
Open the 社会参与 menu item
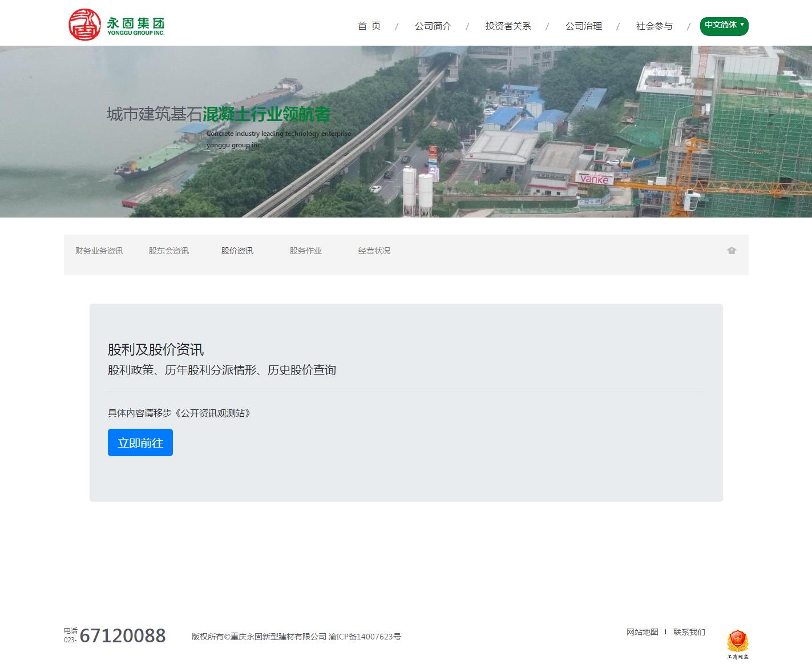click(x=654, y=26)
